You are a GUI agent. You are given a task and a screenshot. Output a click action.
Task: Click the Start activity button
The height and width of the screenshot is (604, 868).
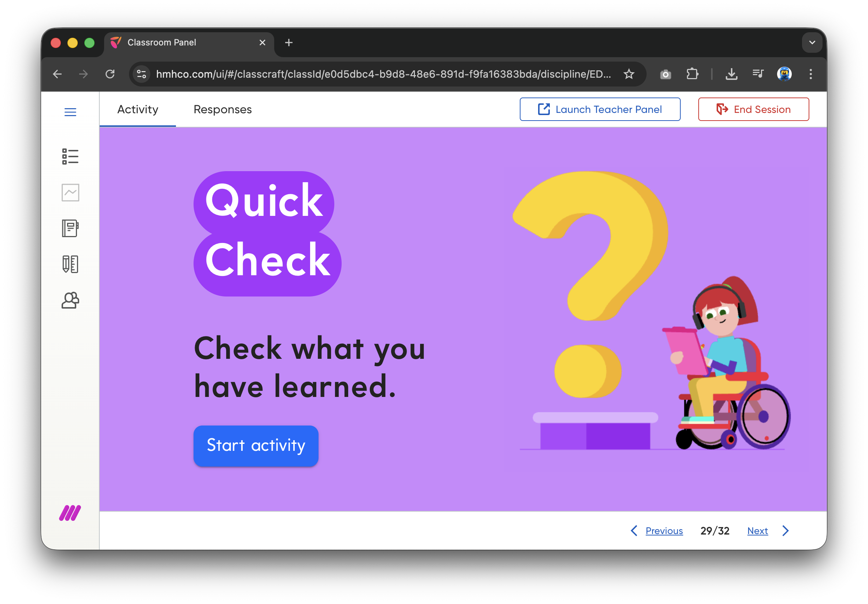[x=256, y=446]
